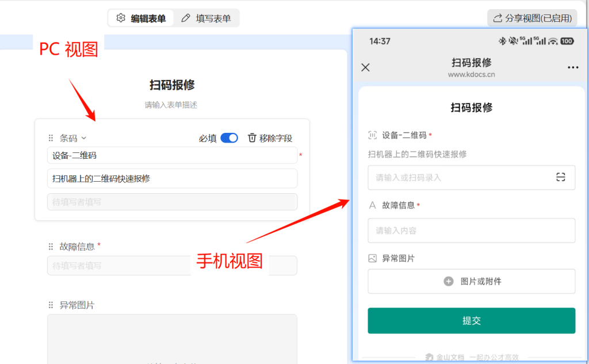The height and width of the screenshot is (364, 589).
Task: Click the trash icon next to 移除字段
Action: point(252,138)
